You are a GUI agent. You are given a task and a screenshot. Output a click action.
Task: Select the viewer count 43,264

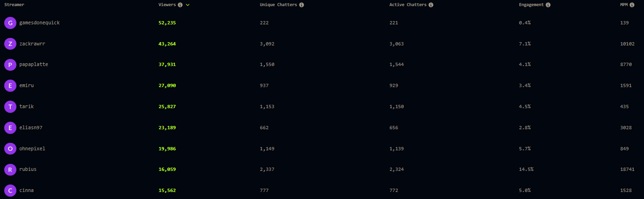(x=167, y=44)
